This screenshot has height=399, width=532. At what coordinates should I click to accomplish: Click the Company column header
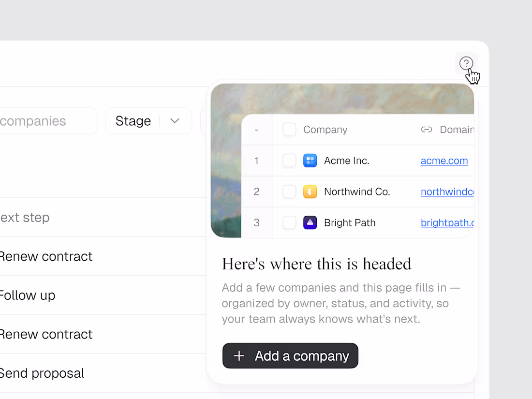(x=325, y=130)
